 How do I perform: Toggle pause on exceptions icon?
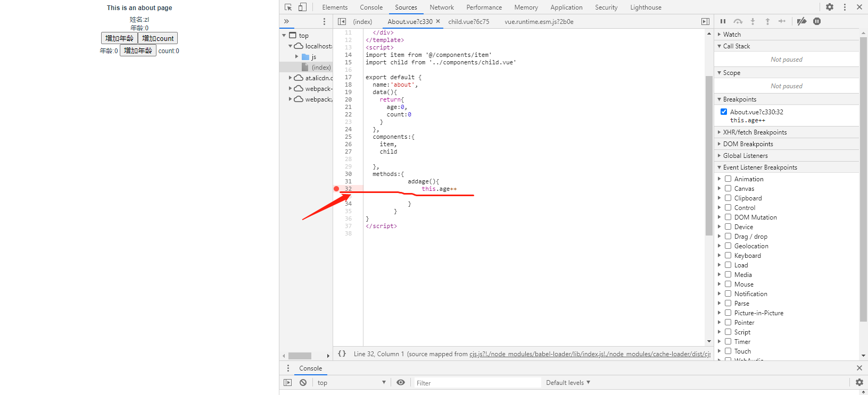(x=817, y=21)
